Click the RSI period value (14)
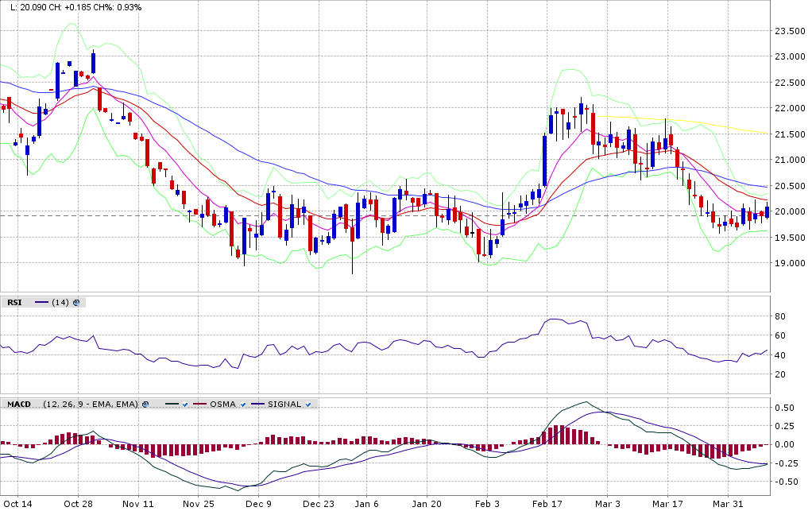This screenshot has height=515, width=812. tap(60, 303)
